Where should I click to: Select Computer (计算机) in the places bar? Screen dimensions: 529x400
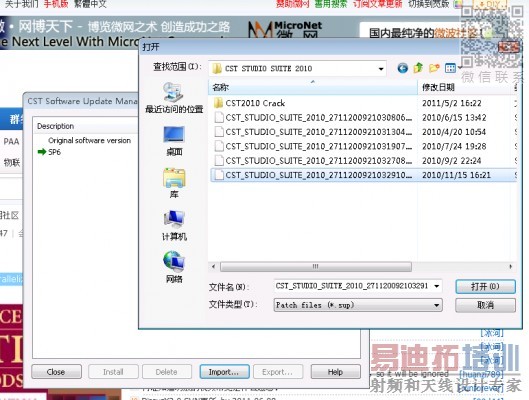click(174, 226)
